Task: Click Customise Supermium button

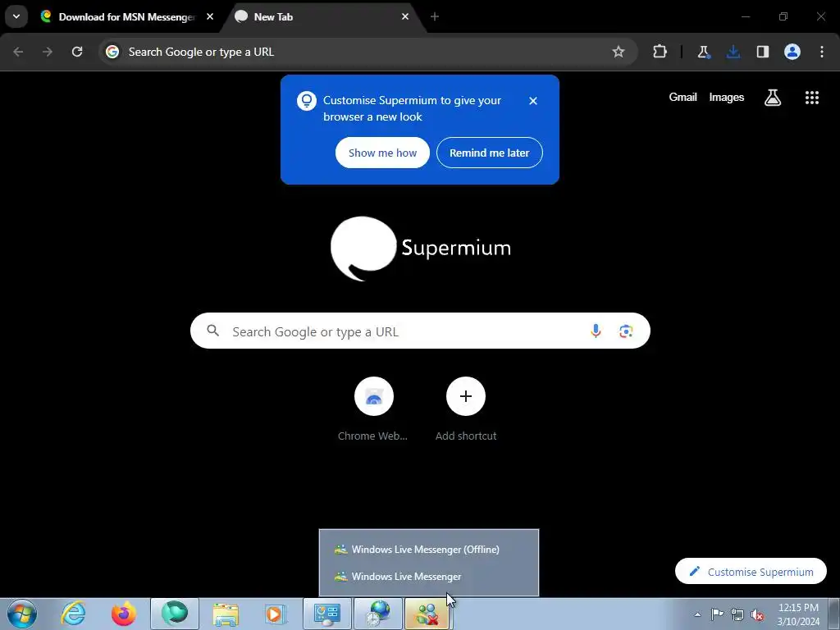Action: coord(751,572)
